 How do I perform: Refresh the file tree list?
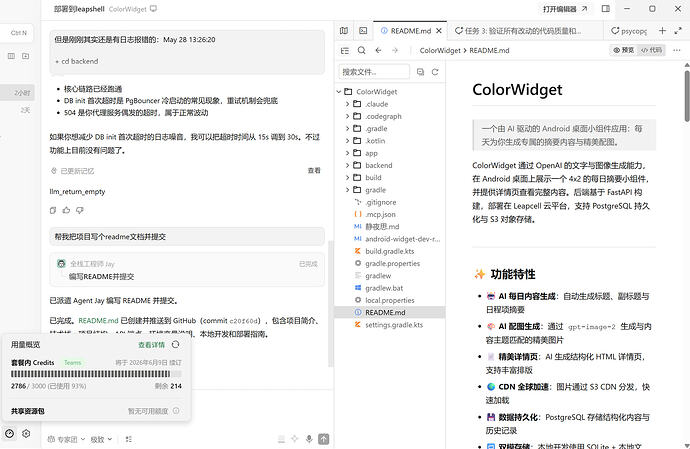(435, 72)
